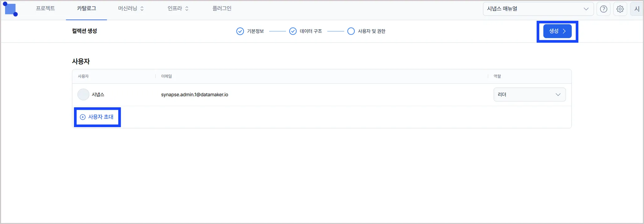This screenshot has width=644, height=224.
Task: Go to the 플러그인 menu
Action: point(222,8)
